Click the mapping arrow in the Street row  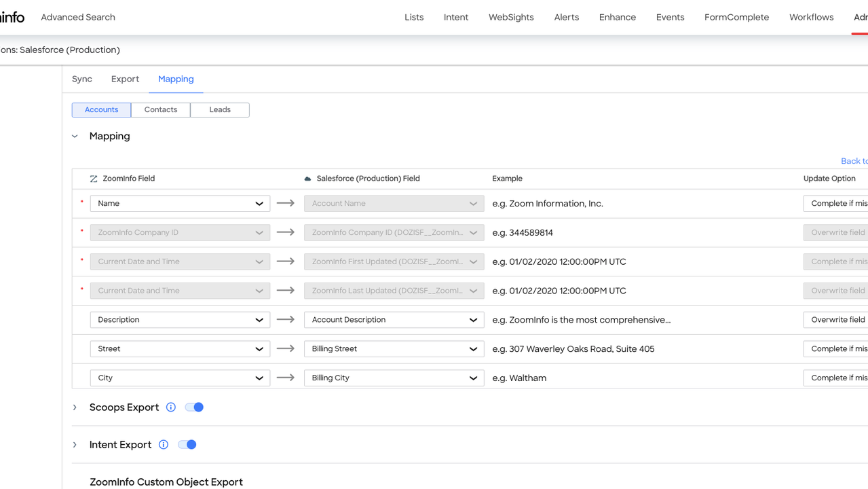pos(286,348)
